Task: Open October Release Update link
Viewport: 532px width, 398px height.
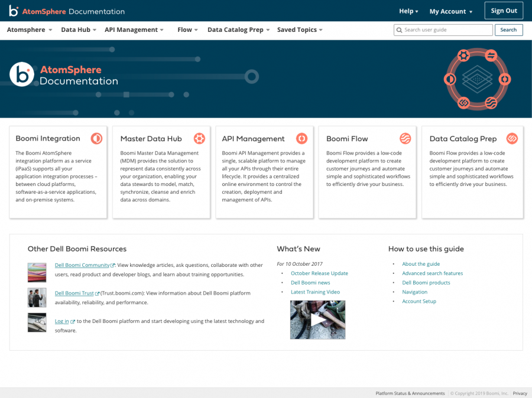Action: click(319, 273)
